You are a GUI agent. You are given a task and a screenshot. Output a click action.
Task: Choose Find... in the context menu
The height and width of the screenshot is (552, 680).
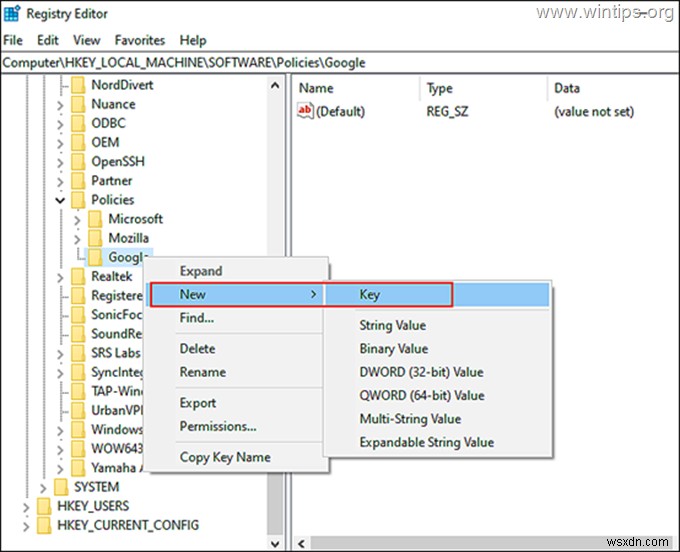(x=236, y=318)
